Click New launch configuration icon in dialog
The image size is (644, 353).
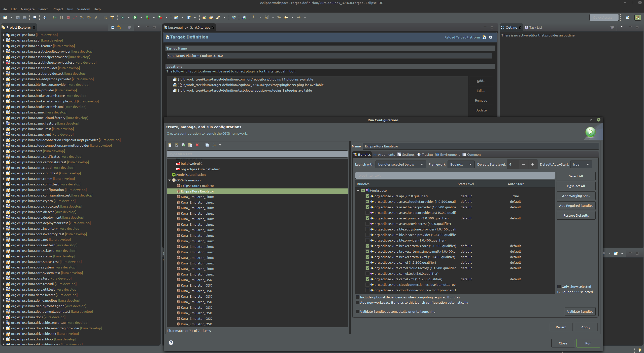170,145
